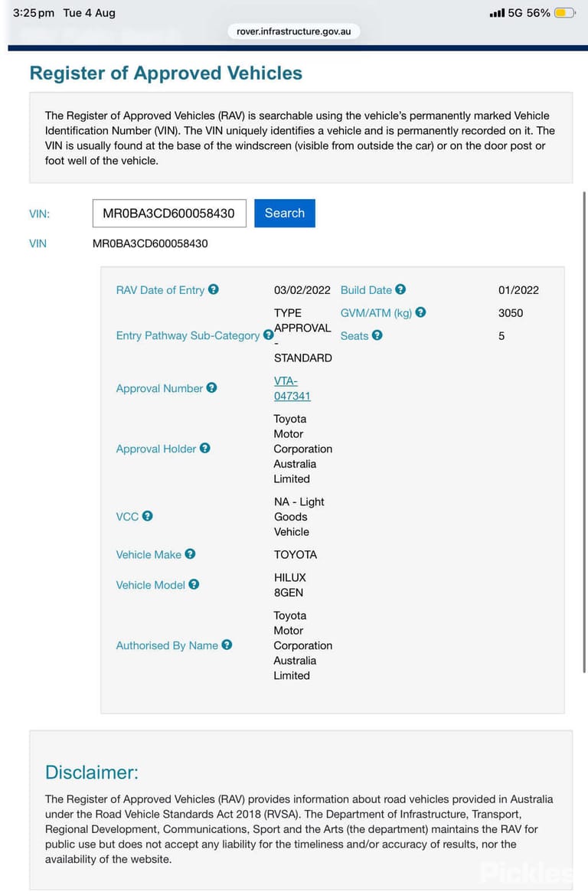The height and width of the screenshot is (895, 588).
Task: Click help icon beside Seats
Action: (x=377, y=335)
